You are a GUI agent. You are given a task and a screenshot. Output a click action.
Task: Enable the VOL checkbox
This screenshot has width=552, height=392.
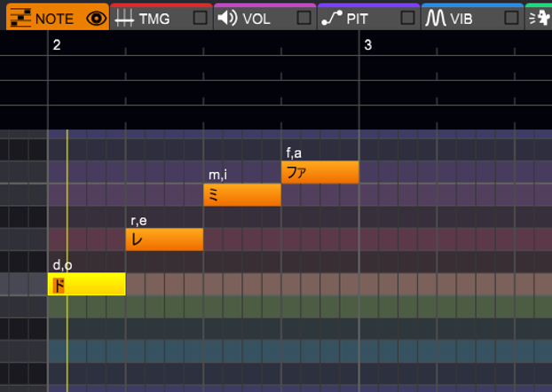304,18
